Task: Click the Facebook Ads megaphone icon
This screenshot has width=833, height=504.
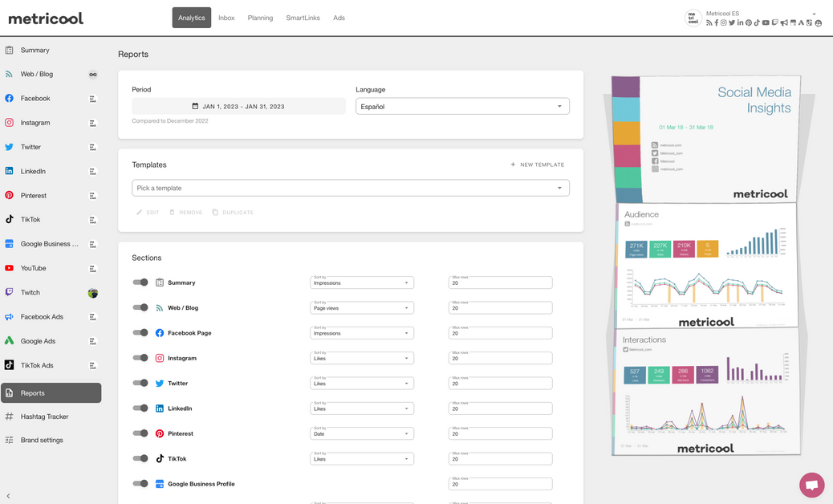Action: coord(9,316)
